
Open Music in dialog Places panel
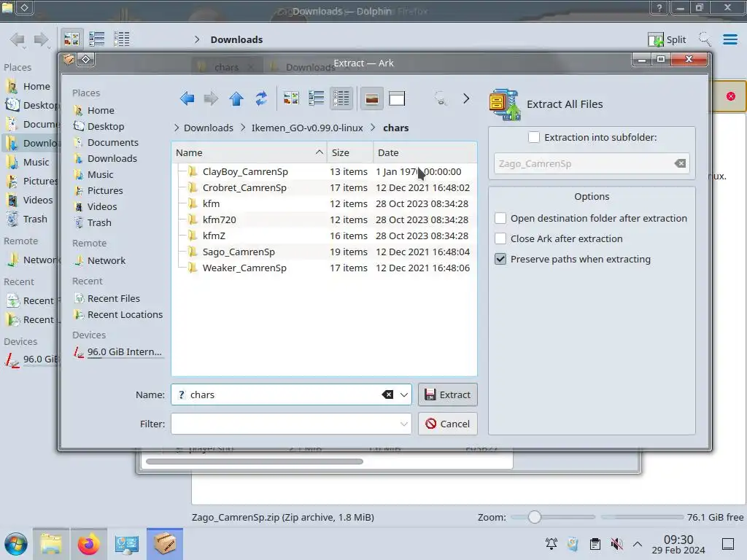[100, 175]
